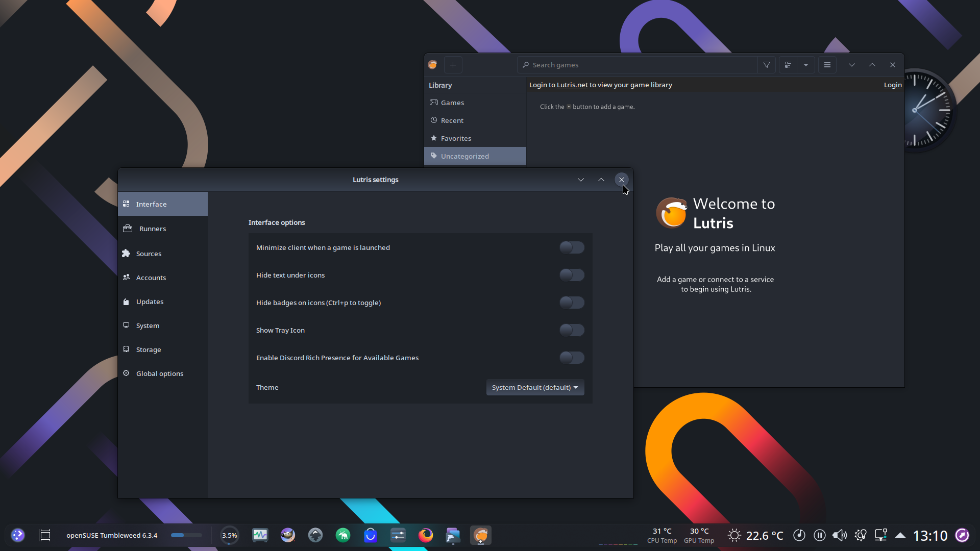
Task: Click the Lutris taskbar entry
Action: [481, 535]
